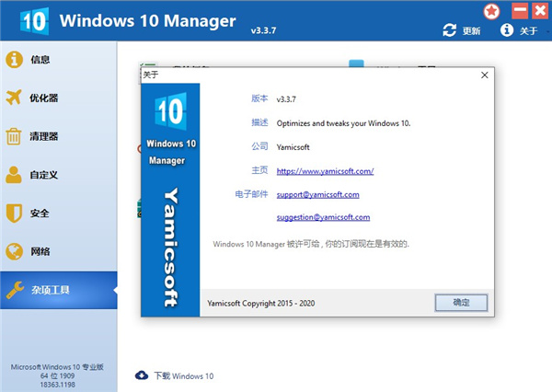Switch to the 信息 menu item
The width and height of the screenshot is (552, 392).
point(59,60)
